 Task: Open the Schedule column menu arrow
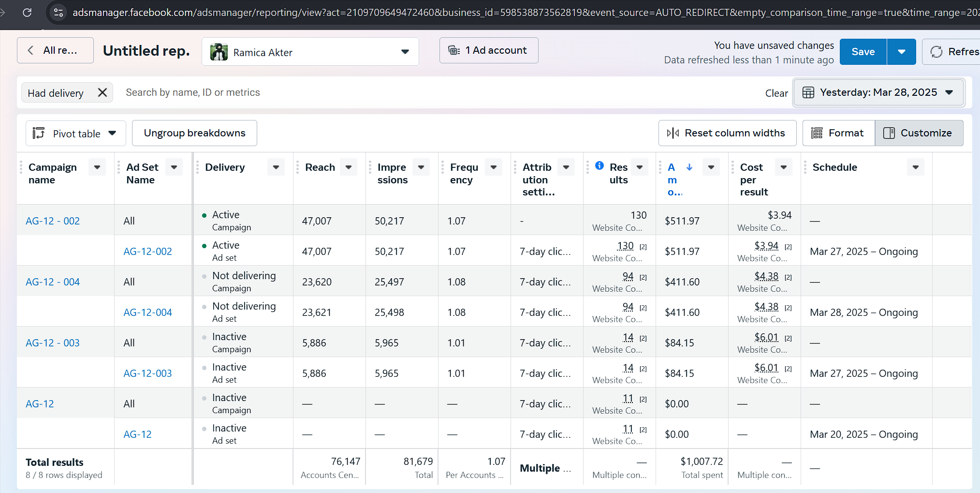click(915, 167)
